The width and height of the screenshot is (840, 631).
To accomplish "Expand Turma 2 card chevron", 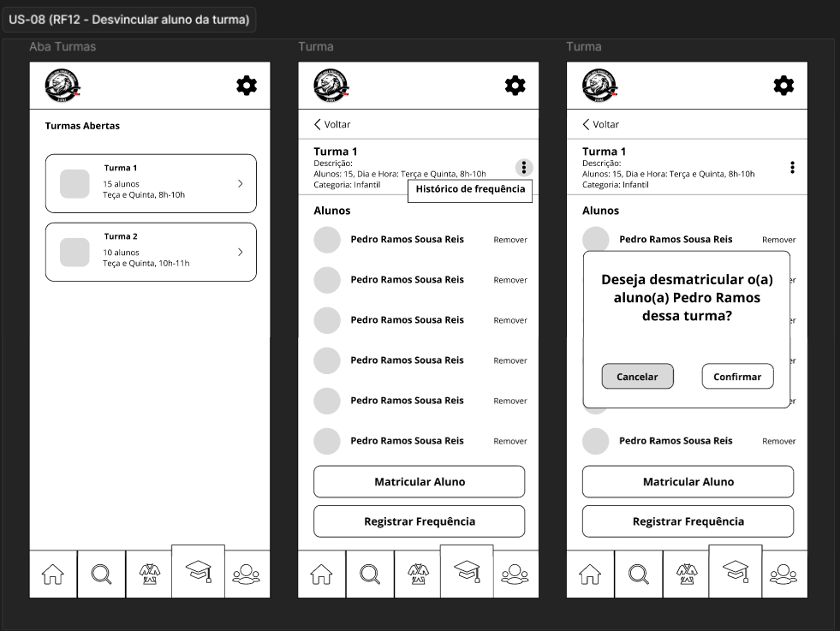I will 240,253.
